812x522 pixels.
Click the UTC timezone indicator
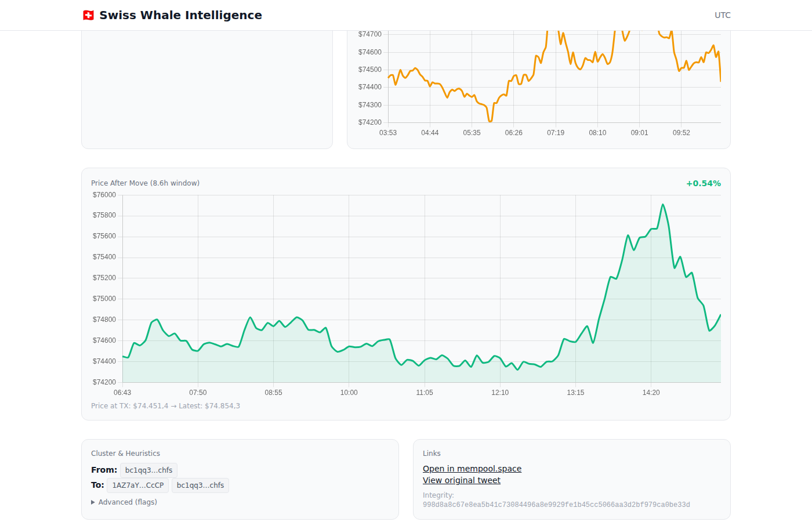[x=722, y=15]
